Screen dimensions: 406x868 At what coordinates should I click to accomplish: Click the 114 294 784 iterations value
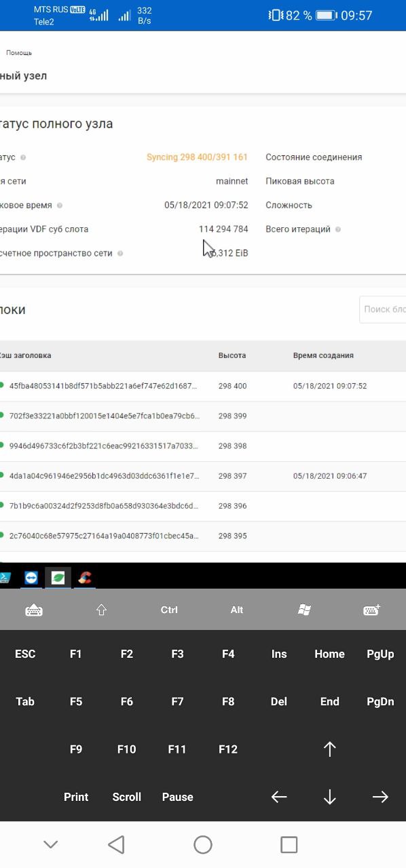[x=223, y=229]
